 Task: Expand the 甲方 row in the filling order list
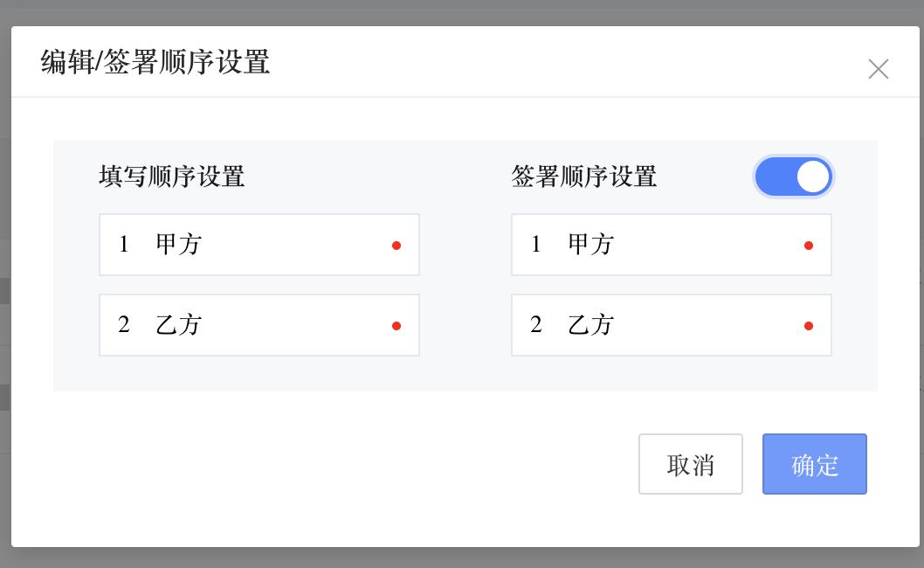point(259,245)
